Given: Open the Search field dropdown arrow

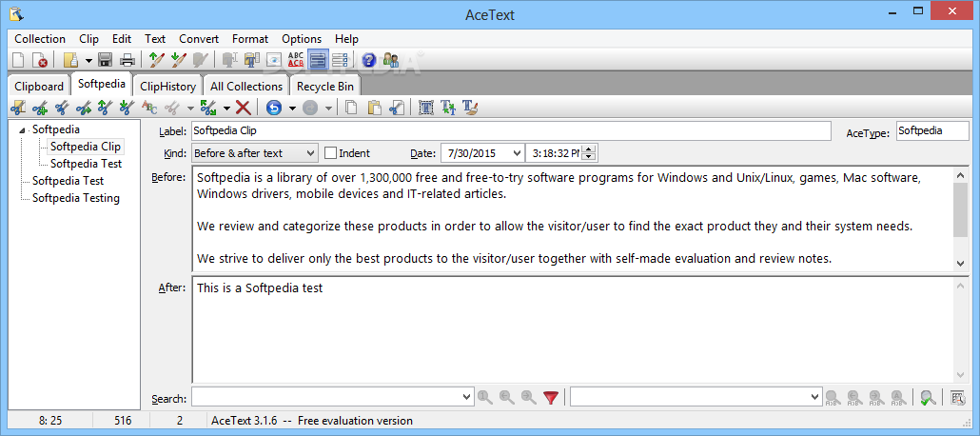Looking at the screenshot, I should pos(466,397).
